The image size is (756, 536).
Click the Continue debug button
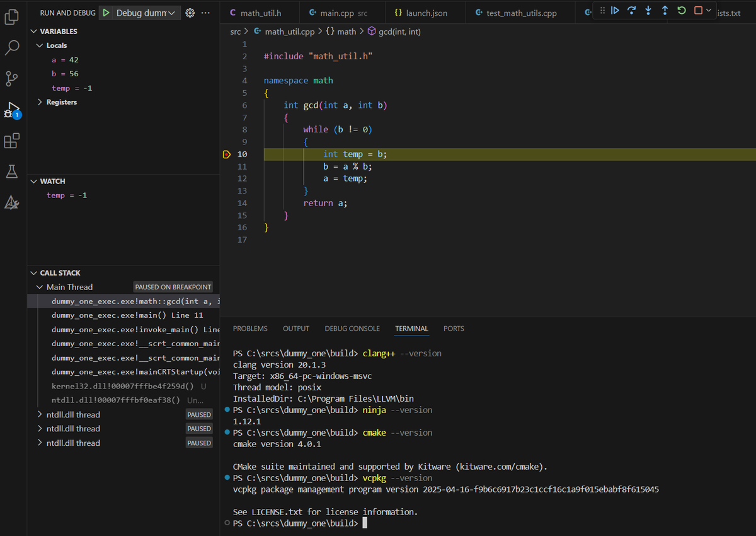pos(615,11)
